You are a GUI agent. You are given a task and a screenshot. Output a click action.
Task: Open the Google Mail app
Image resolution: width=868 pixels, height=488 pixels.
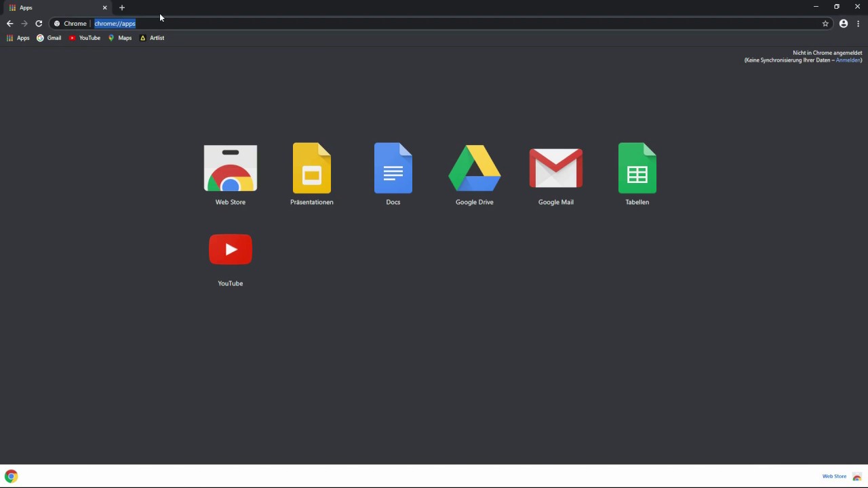coord(556,168)
